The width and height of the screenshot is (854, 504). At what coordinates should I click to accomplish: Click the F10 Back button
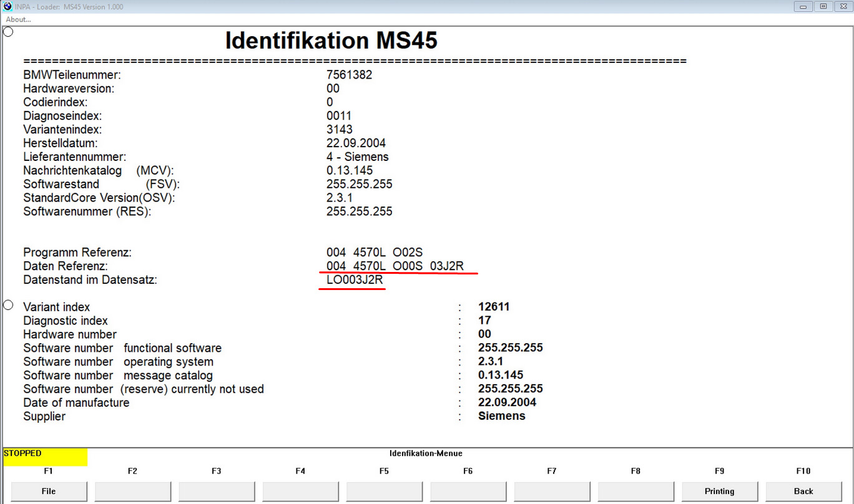point(803,492)
